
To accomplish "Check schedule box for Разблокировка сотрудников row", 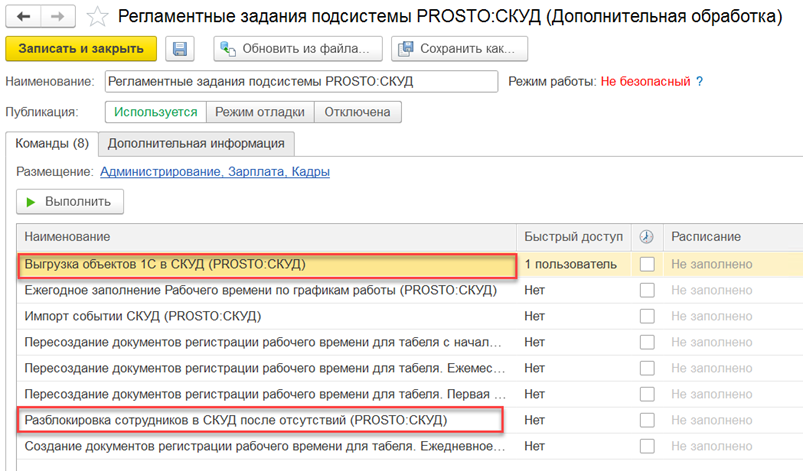I will (x=647, y=420).
